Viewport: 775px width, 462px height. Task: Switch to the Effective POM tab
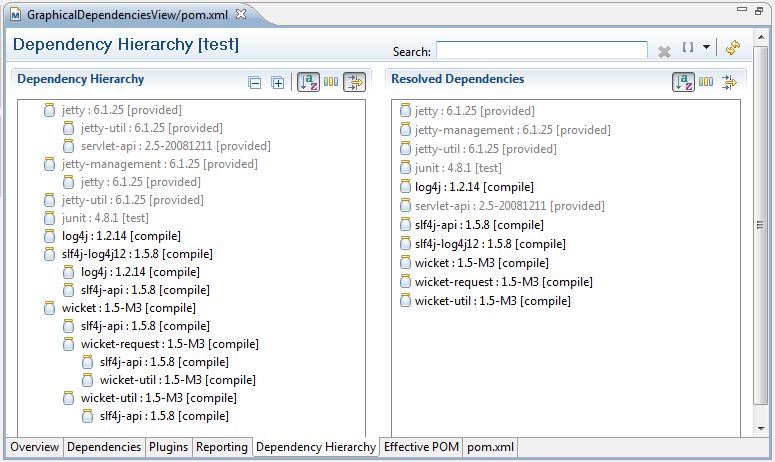point(421,448)
